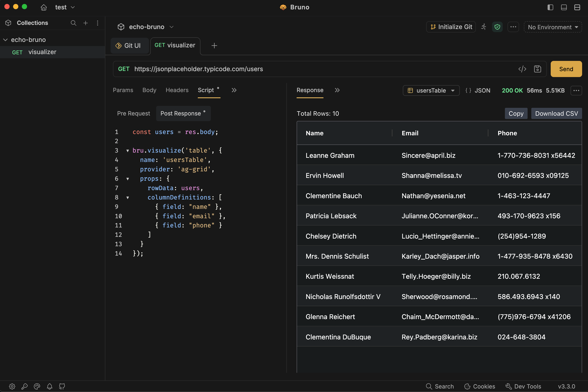588x392 pixels.
Task: Open the No Environment dropdown
Action: (553, 27)
